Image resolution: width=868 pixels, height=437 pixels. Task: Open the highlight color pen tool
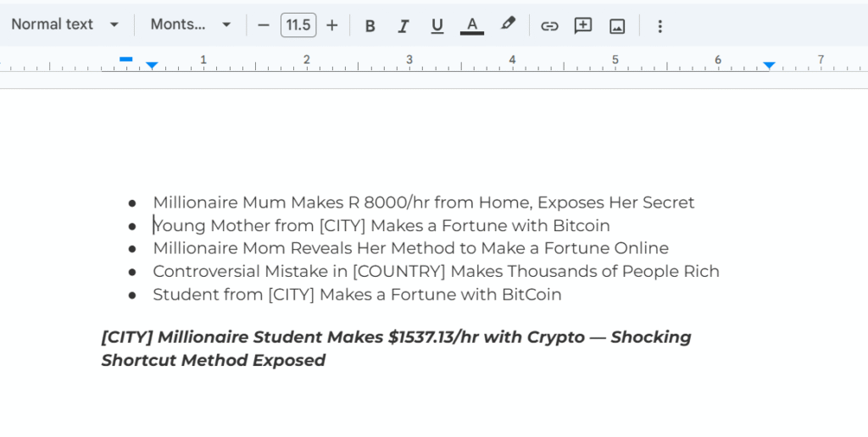508,25
